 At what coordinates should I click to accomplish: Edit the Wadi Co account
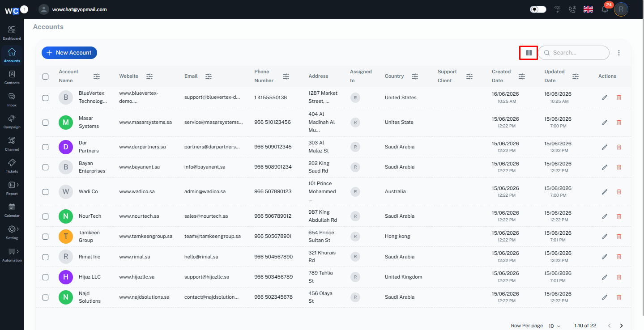coord(605,191)
